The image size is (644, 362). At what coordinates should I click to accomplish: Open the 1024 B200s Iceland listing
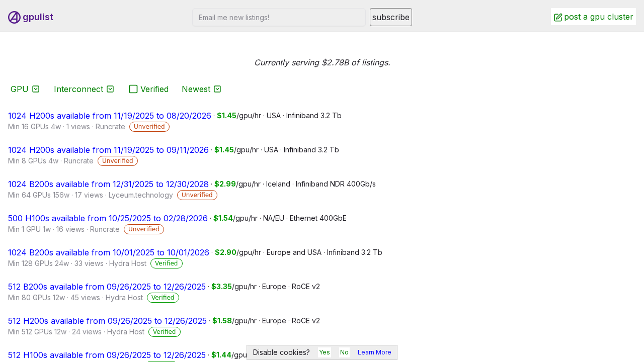coord(108,184)
